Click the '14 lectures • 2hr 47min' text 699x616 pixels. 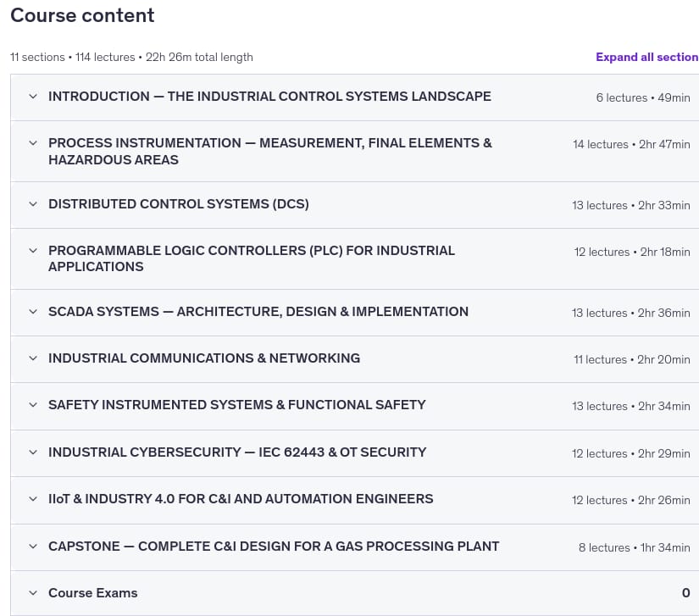tap(631, 144)
